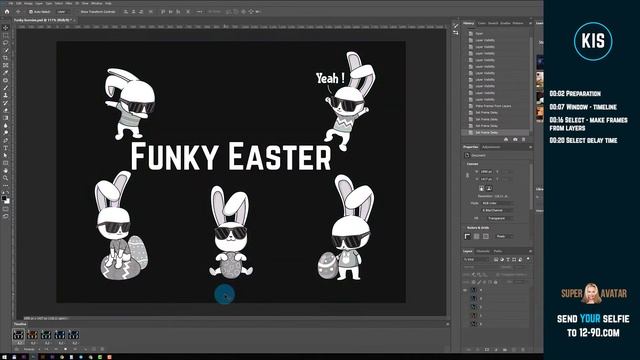Click the background color swatch

7,202
